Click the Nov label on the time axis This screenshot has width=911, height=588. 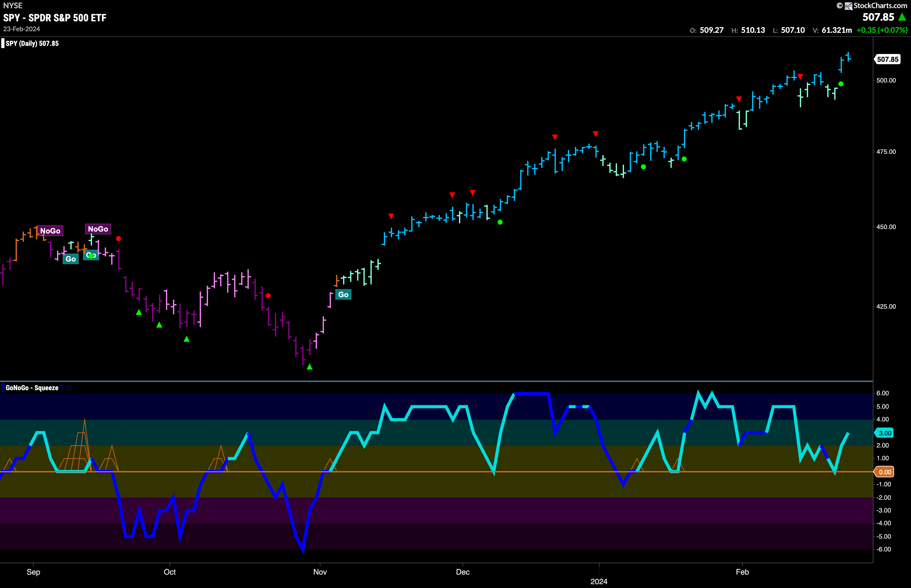320,572
